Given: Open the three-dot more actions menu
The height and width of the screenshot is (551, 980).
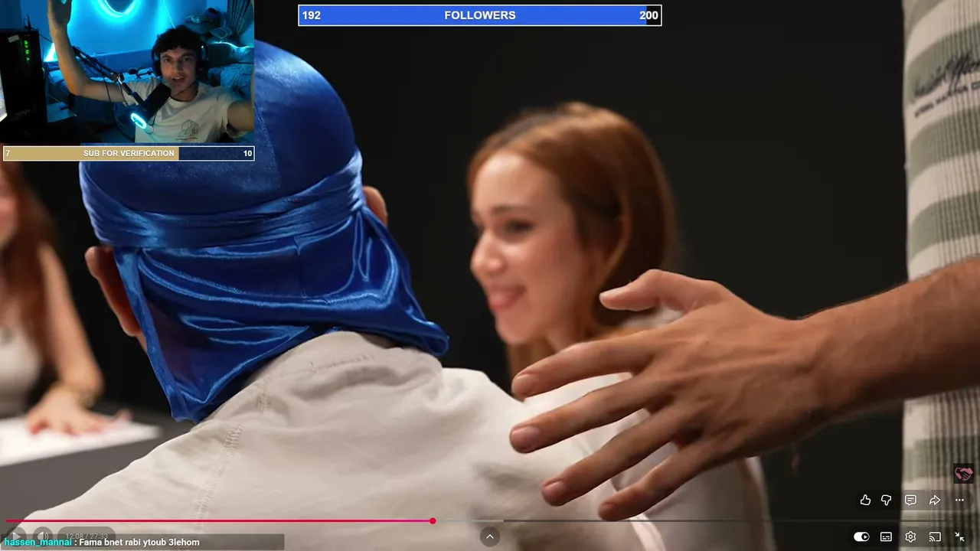Looking at the screenshot, I should tap(959, 500).
